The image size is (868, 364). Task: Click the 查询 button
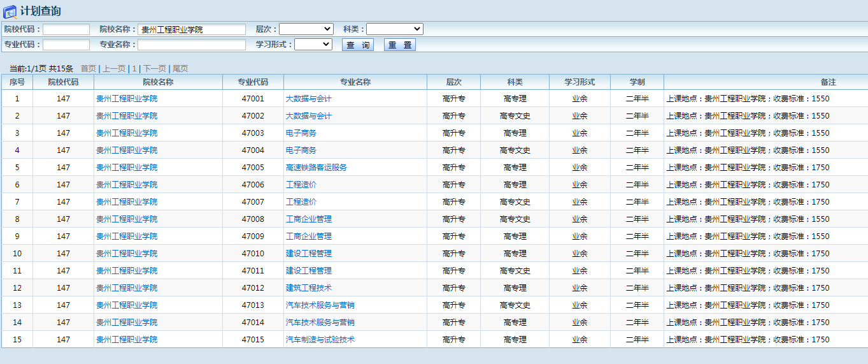pyautogui.click(x=358, y=45)
